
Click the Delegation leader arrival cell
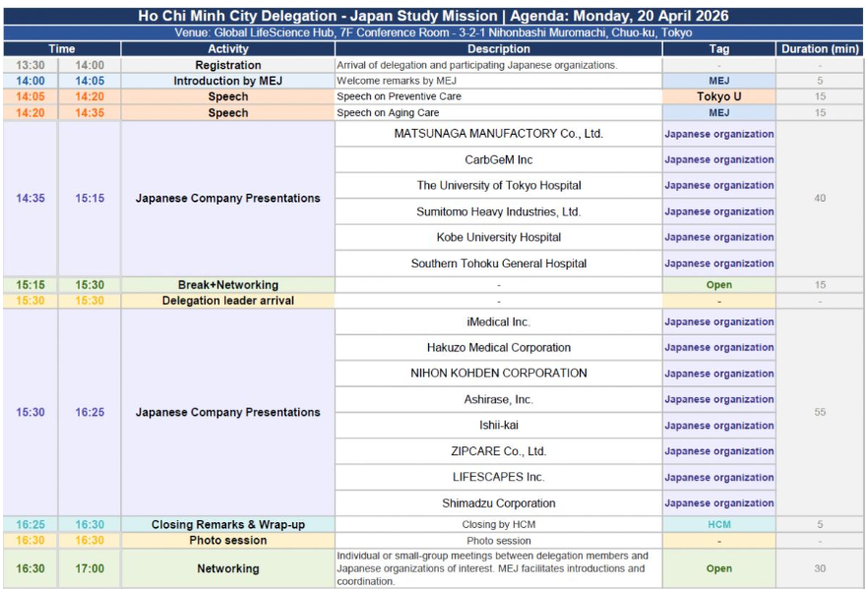(227, 301)
